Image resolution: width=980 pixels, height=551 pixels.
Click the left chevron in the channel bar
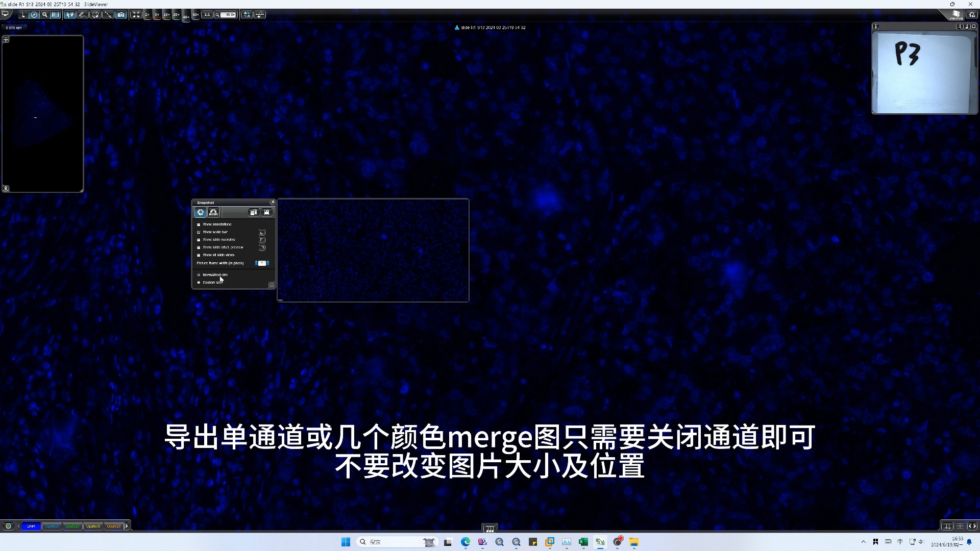tap(19, 526)
